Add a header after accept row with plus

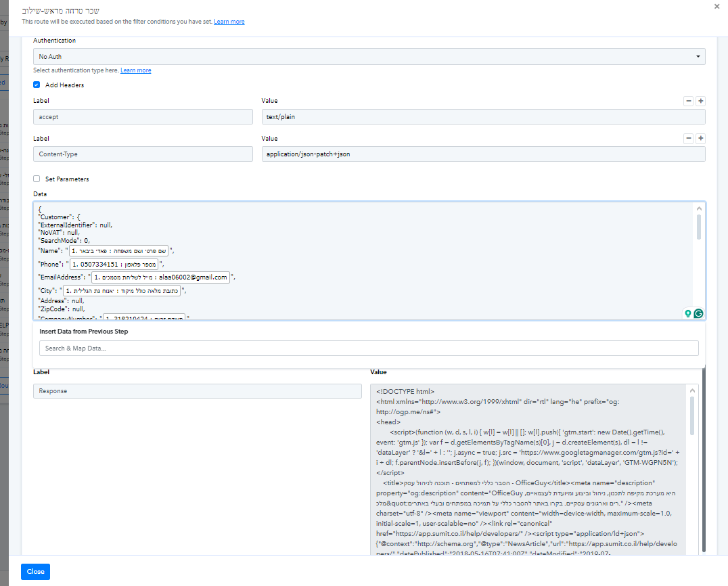(701, 101)
